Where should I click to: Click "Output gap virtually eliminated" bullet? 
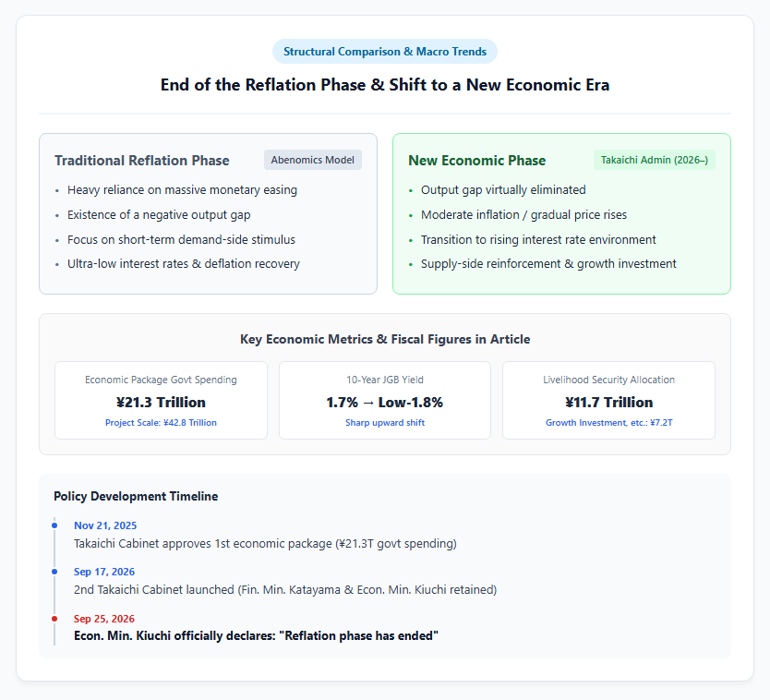(x=503, y=190)
